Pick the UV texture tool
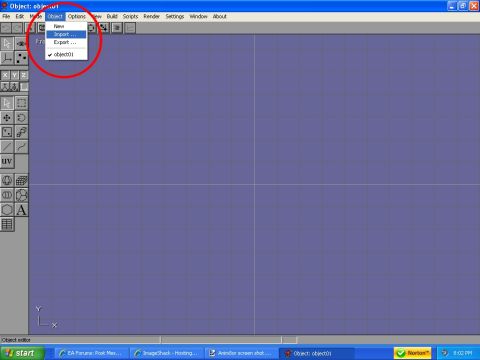 7,161
